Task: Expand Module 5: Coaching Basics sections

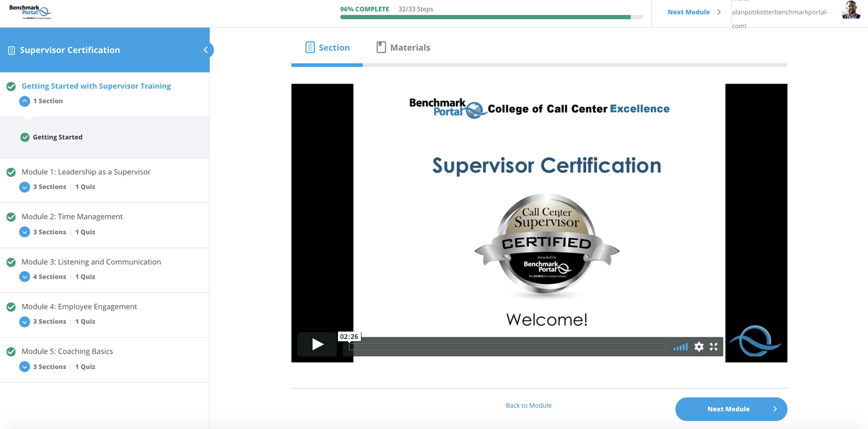Action: pyautogui.click(x=24, y=367)
